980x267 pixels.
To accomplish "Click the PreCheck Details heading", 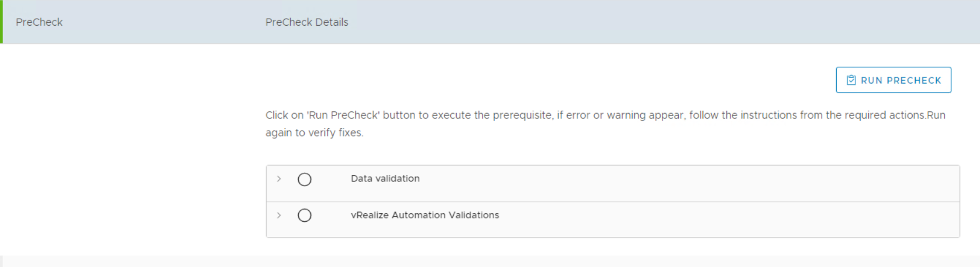I will [x=306, y=22].
